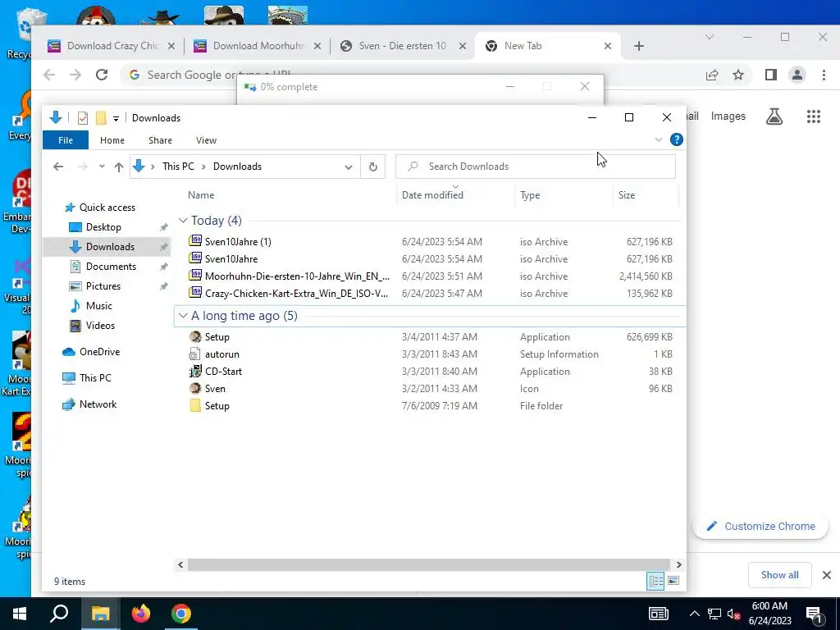
Task: Open Chrome side panel icon
Action: click(771, 75)
